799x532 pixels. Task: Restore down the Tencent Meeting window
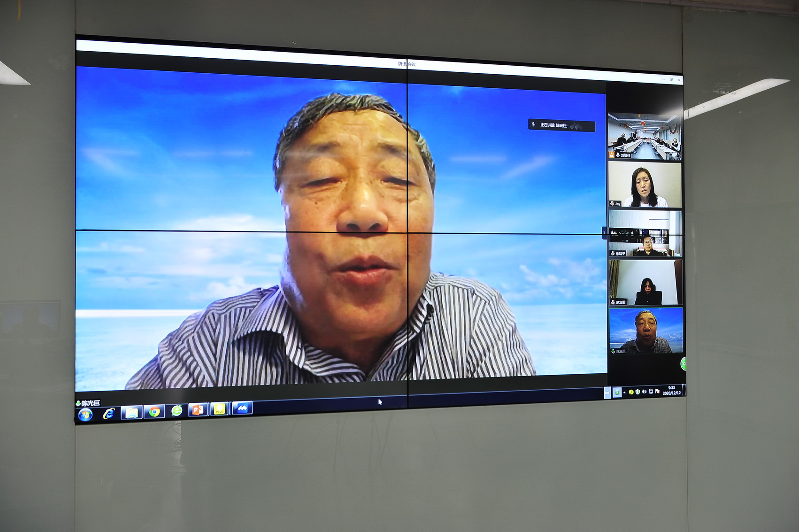point(671,80)
